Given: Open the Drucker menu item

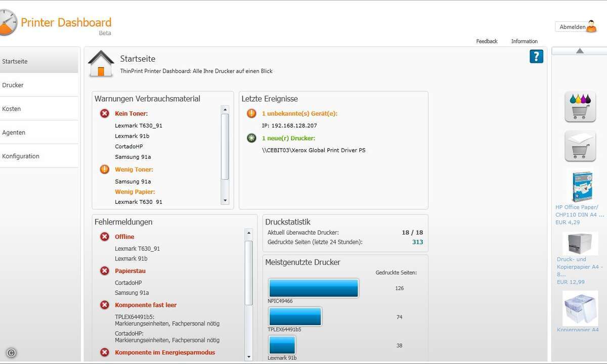Looking at the screenshot, I should [39, 85].
